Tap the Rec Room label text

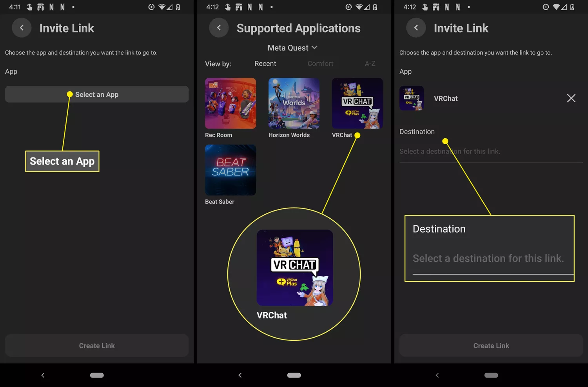click(x=219, y=135)
